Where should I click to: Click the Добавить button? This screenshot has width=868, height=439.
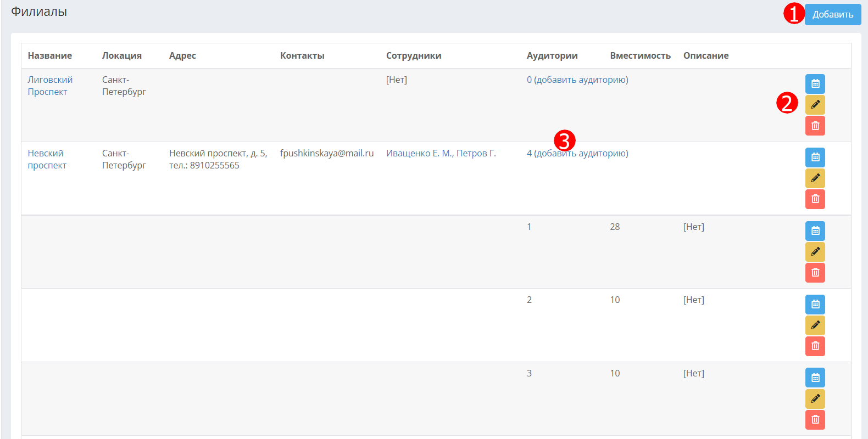833,15
